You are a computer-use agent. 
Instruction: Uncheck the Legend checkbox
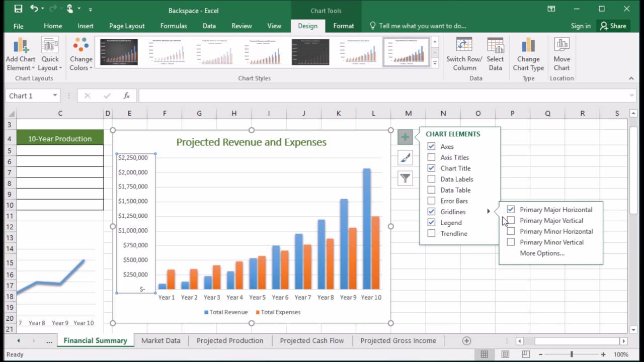tap(431, 222)
